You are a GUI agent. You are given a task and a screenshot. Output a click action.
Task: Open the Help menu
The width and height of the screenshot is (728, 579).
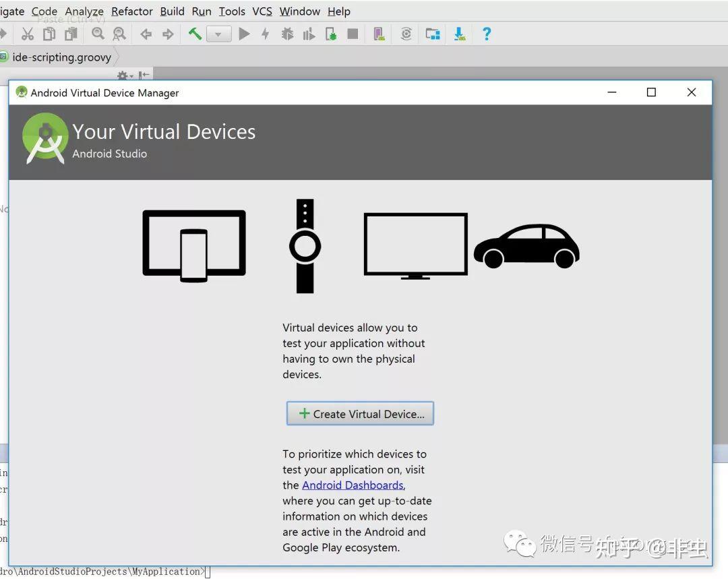(339, 11)
